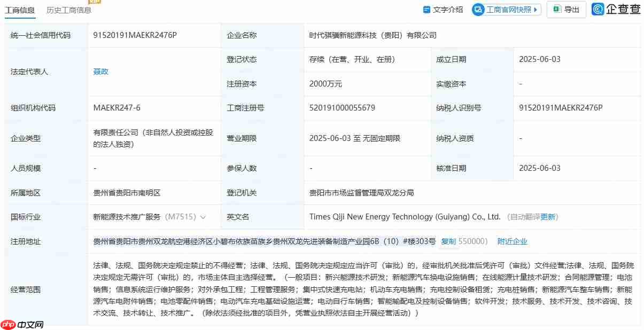The height and width of the screenshot is (330, 644).
Task: Open legal representative 聂政 profile link
Action: tap(101, 72)
